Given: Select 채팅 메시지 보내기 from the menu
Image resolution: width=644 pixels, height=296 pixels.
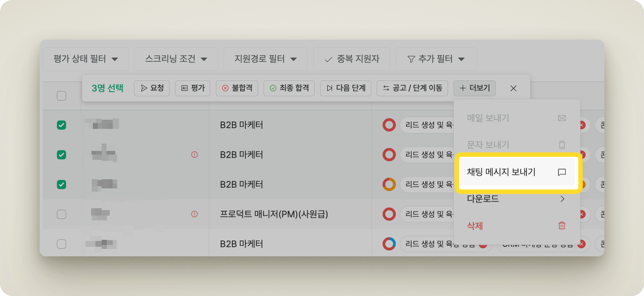Looking at the screenshot, I should [501, 172].
